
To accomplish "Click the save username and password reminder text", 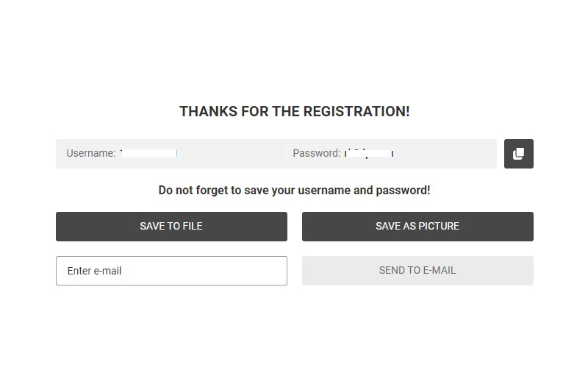I will coord(295,191).
